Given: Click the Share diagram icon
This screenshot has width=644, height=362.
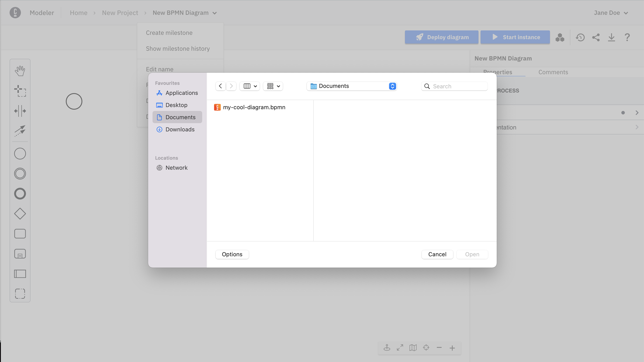Looking at the screenshot, I should (x=596, y=37).
